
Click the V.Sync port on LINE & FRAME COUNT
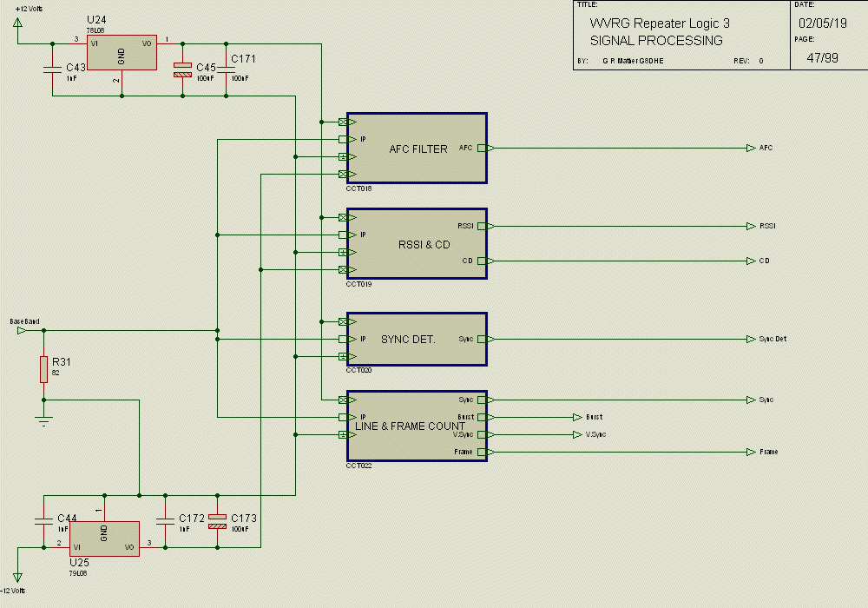485,434
